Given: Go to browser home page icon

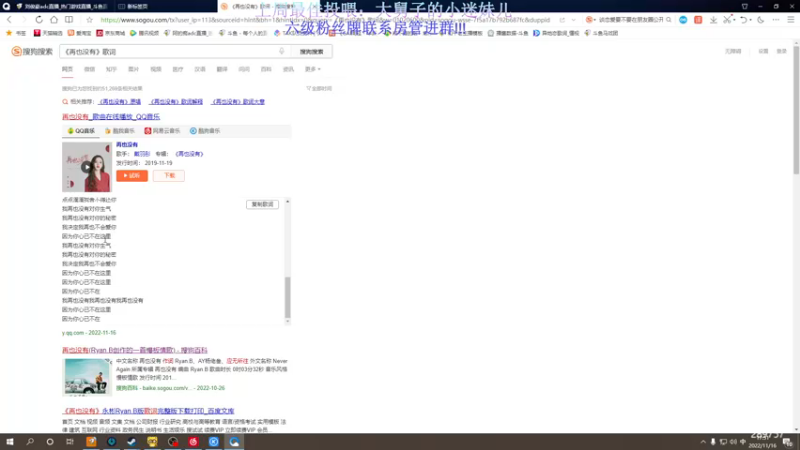Looking at the screenshot, I should tap(54, 19).
